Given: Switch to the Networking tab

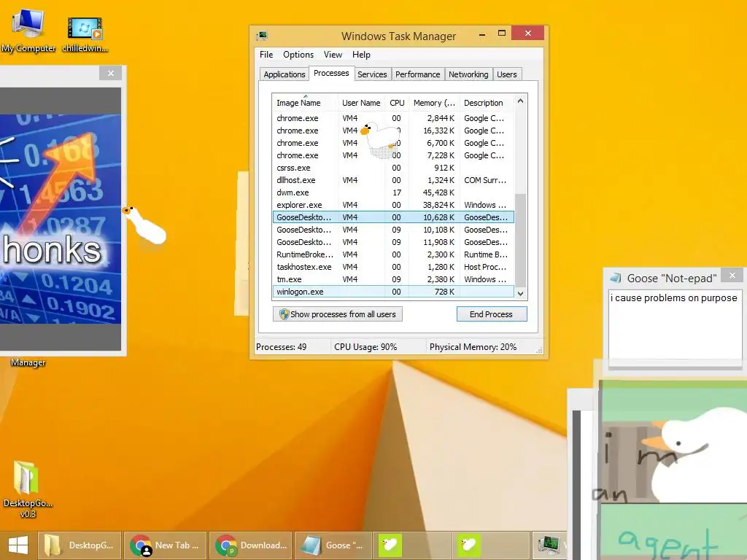Looking at the screenshot, I should pos(468,74).
